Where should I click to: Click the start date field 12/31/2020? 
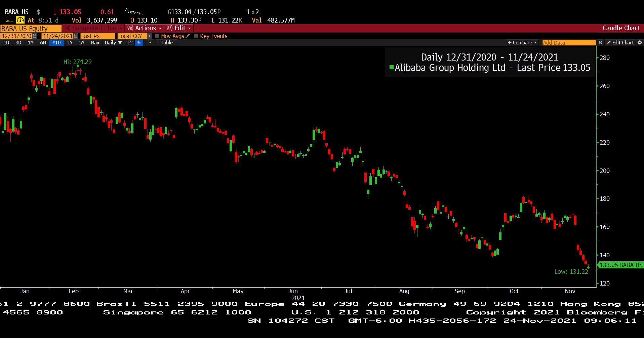(x=16, y=36)
